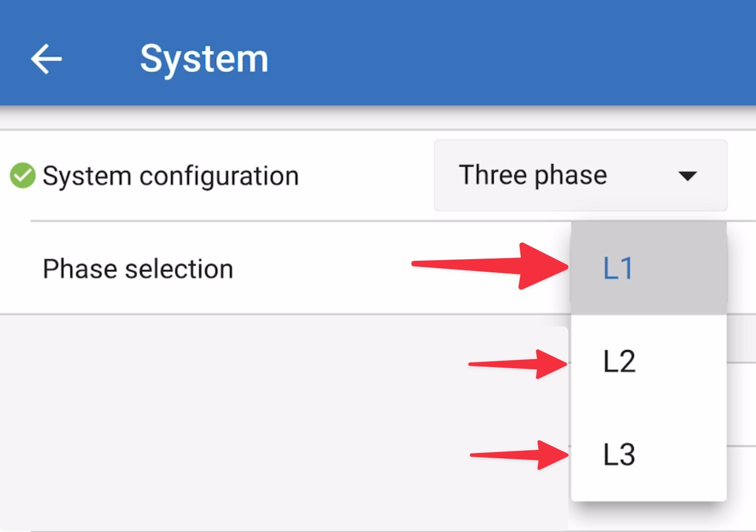Screen dimensions: 756x532
Task: Click the Three phase selected value text
Action: [532, 175]
